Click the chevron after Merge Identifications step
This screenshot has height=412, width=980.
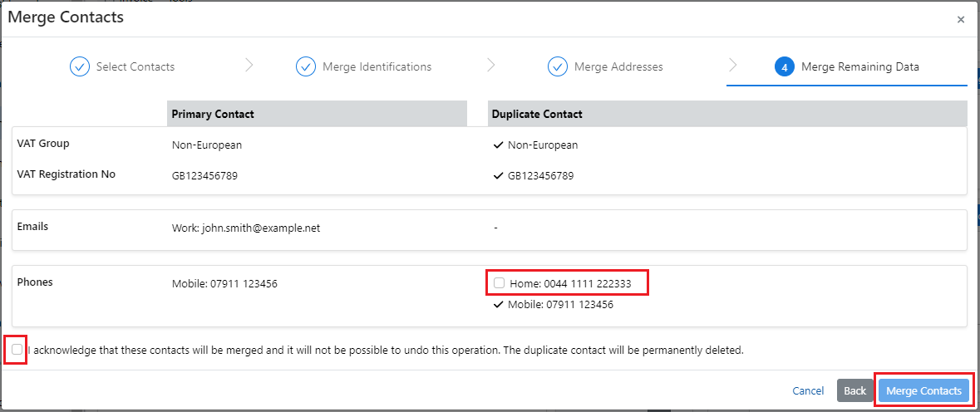[490, 65]
